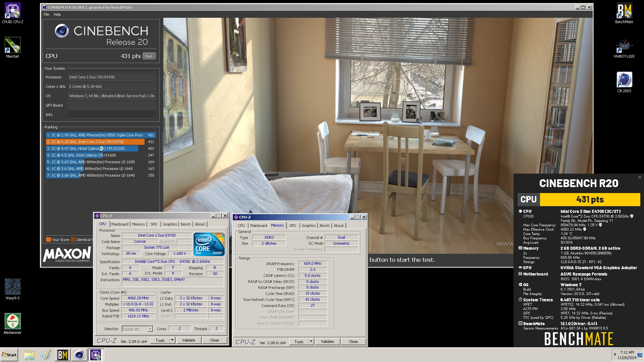Screen dimensions: 644x362
Task: Click the CPU-Z icon in the taskbar
Action: pos(96,355)
